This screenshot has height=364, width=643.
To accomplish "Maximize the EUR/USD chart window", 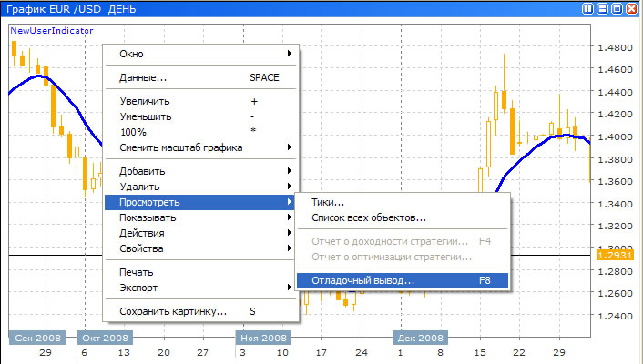I will 617,8.
